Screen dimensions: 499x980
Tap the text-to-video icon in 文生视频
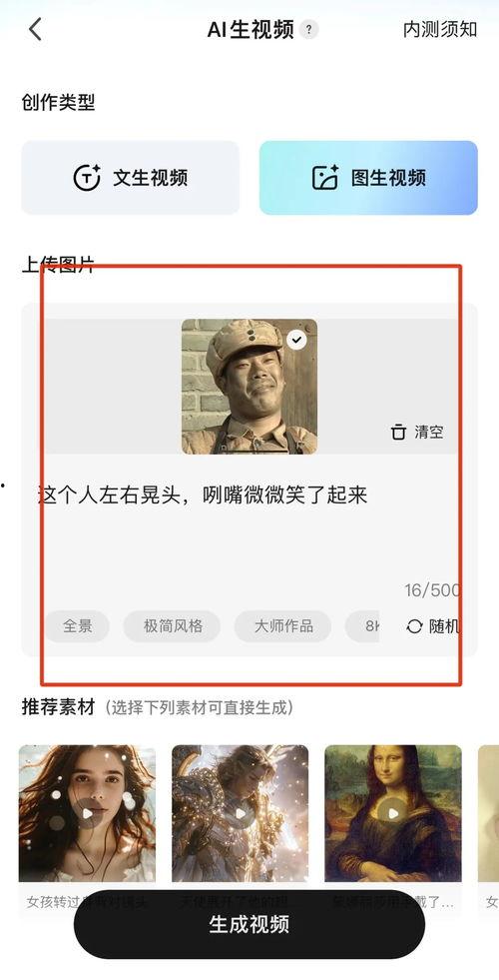click(x=87, y=178)
